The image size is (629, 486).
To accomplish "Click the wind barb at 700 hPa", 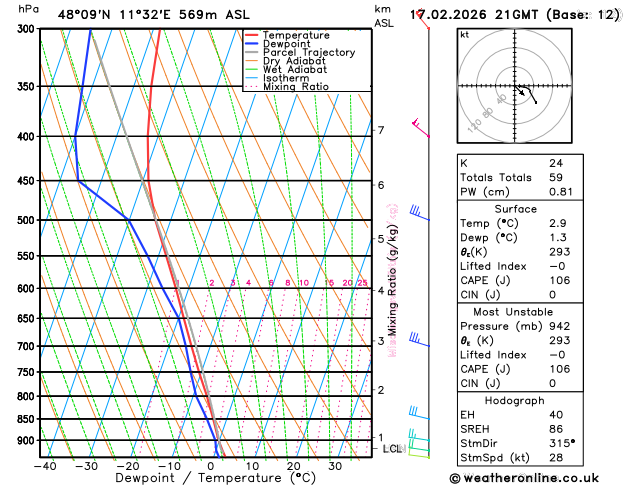I will pyautogui.click(x=419, y=339).
